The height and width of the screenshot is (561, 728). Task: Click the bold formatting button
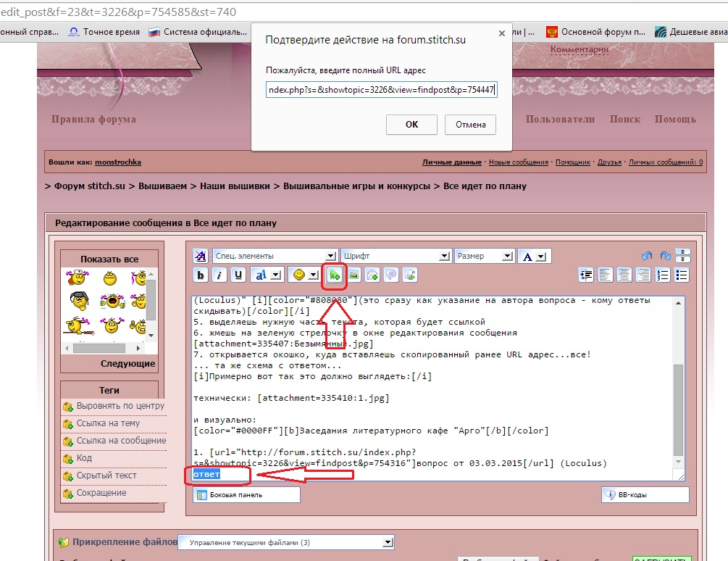pyautogui.click(x=201, y=275)
